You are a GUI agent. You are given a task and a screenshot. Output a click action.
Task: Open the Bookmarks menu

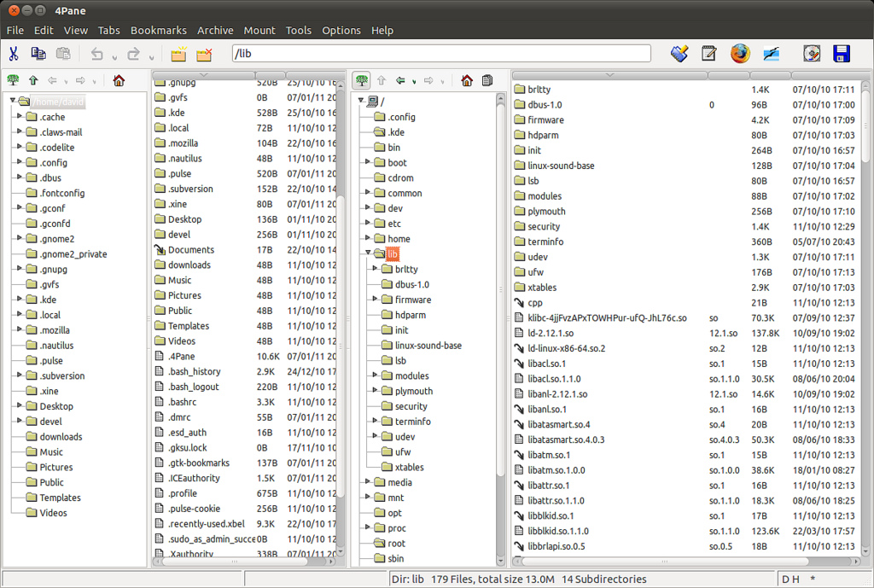click(159, 30)
